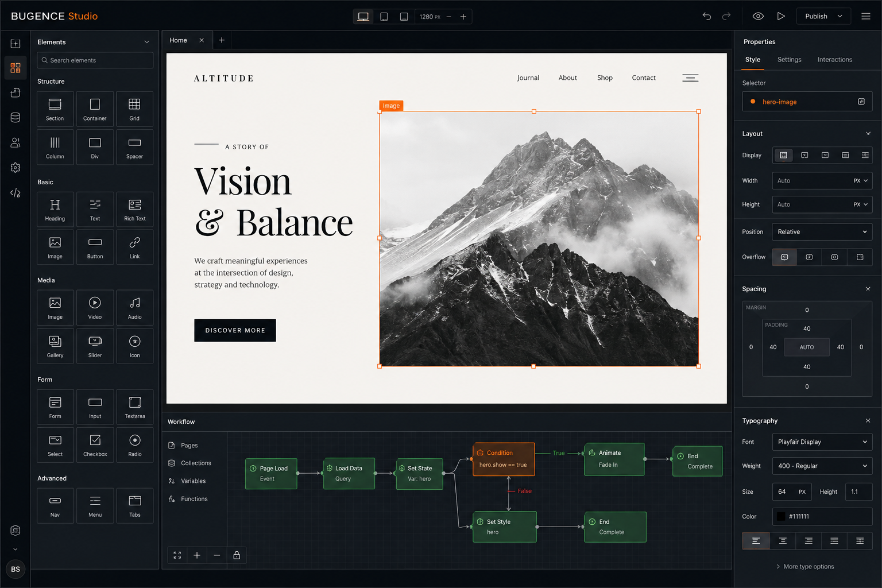
Task: Select first Overflow option
Action: [784, 257]
